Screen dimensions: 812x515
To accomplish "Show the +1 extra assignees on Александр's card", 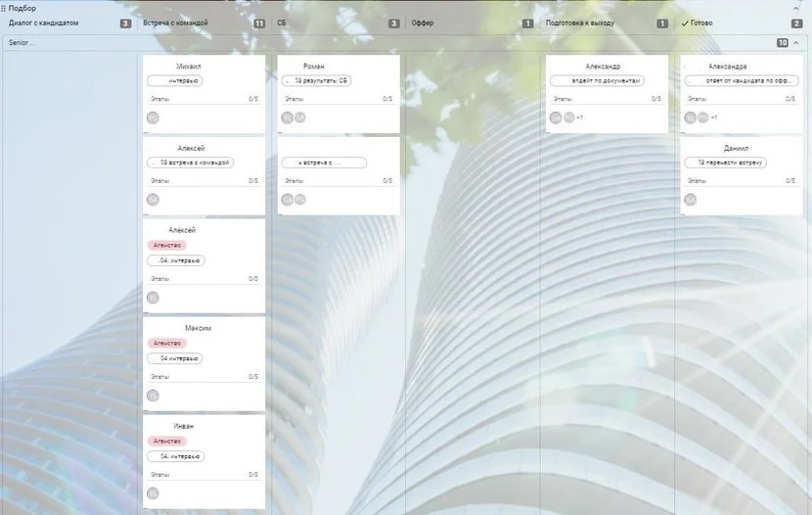I will 579,117.
